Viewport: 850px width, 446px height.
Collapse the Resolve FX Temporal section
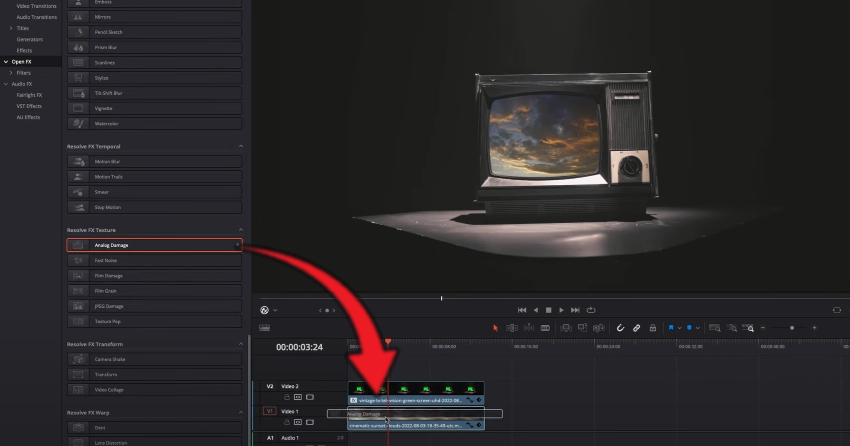(x=241, y=146)
